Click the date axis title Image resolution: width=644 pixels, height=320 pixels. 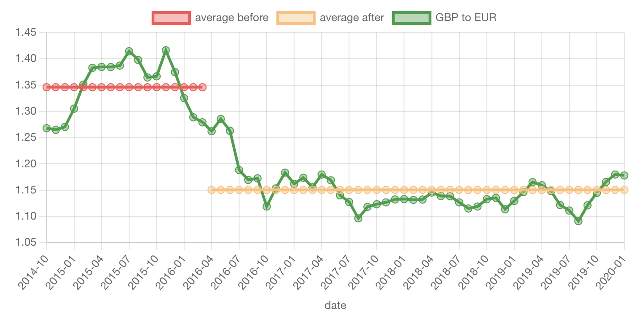[335, 305]
